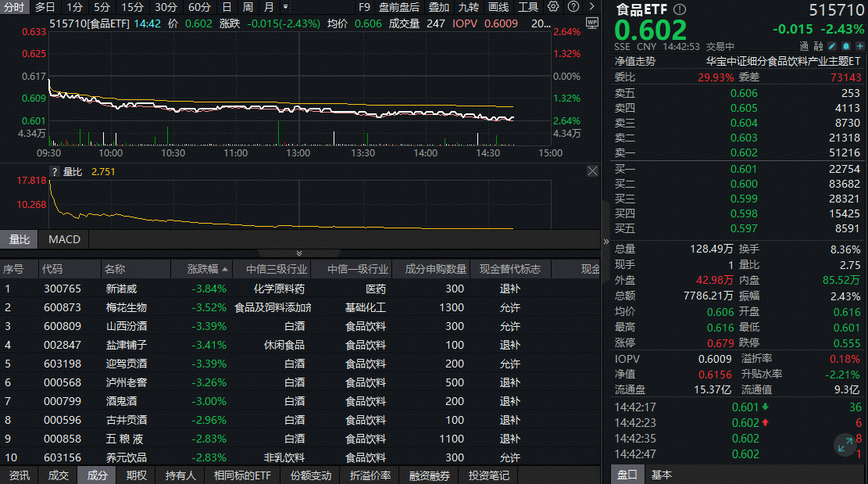
Task: Set a price alert via the bell icon
Action: pos(845,45)
